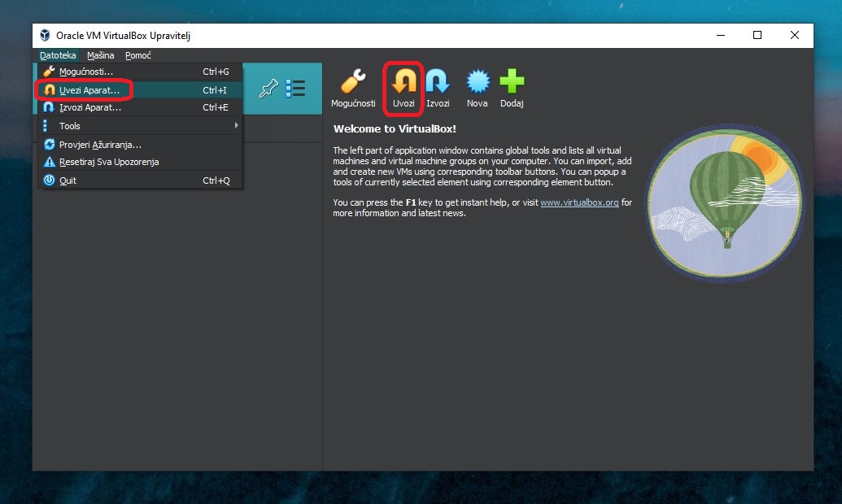Choose Uvezi Aparat... menu entry
Viewport: 842px width, 504px height.
coord(89,89)
